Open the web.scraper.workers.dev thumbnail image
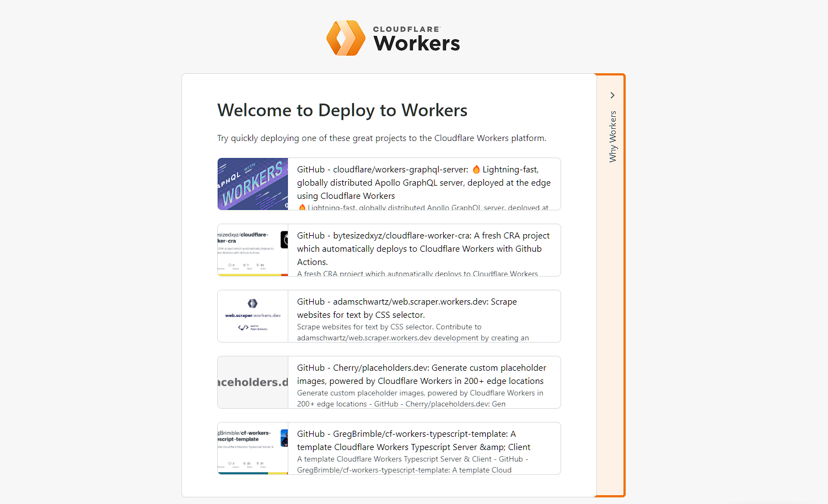Screen dimensions: 828x504 pos(253,316)
